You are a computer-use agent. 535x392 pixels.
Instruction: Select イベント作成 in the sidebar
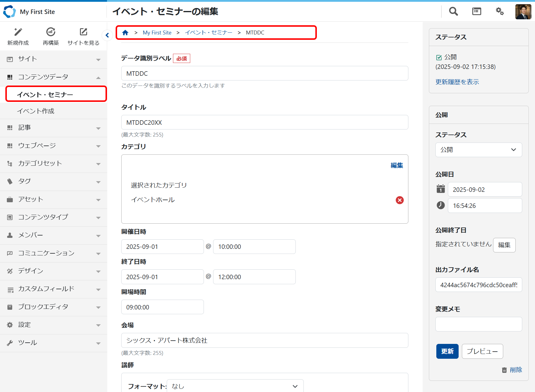click(x=36, y=111)
